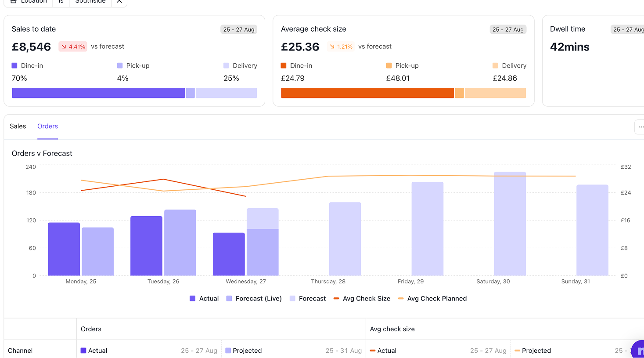Open 25 - 27 Aug date range on Sales card
644x358 pixels.
coord(238,29)
